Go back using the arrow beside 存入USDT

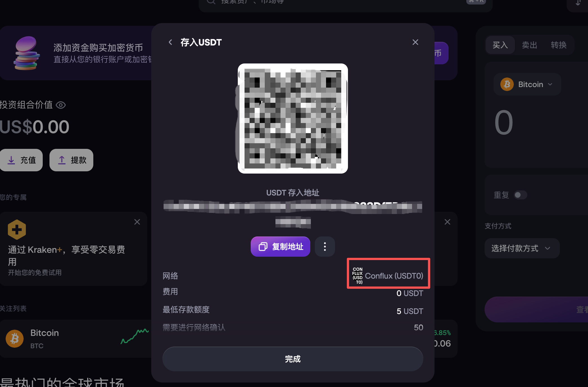tap(170, 42)
